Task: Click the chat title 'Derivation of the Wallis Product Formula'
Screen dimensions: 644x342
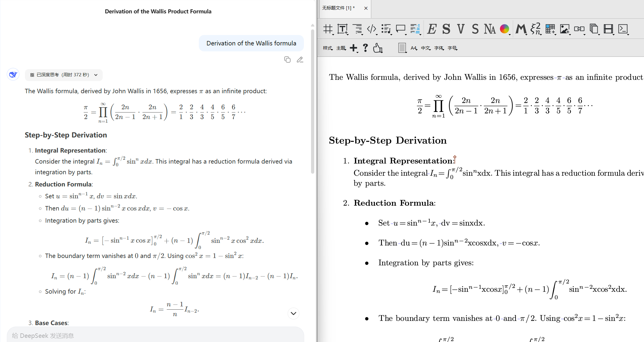Action: (158, 12)
